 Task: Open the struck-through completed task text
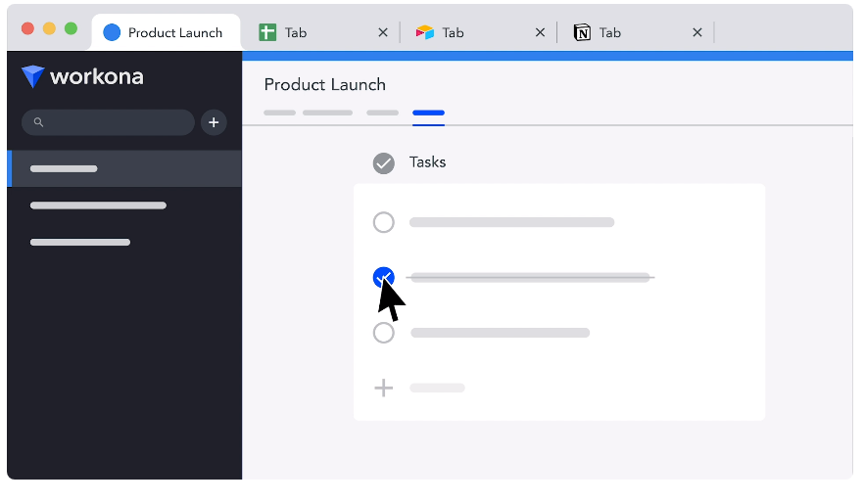coord(530,277)
